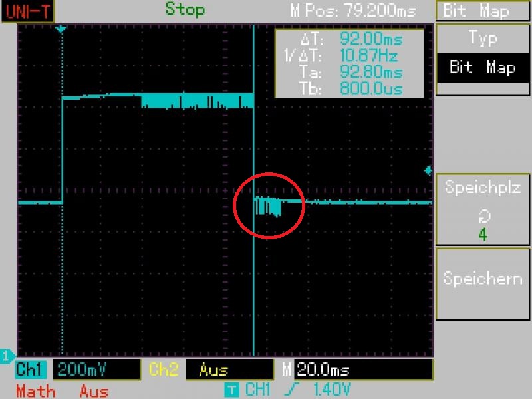Click the trigger level arrow on the right edge
The height and width of the screenshot is (399, 532).
click(x=428, y=171)
